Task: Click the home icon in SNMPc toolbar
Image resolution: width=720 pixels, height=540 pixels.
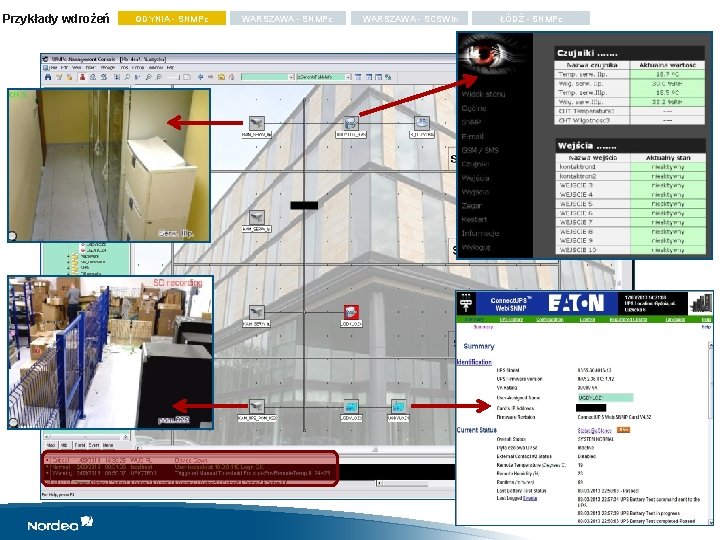Action: (x=231, y=77)
